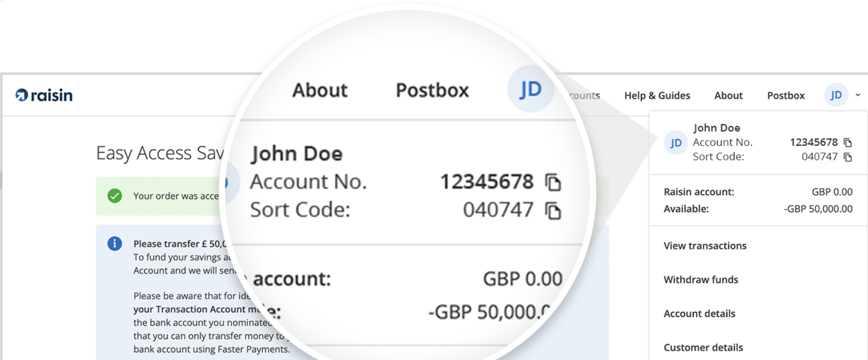Image resolution: width=868 pixels, height=360 pixels.
Task: Select View transactions
Action: [705, 246]
